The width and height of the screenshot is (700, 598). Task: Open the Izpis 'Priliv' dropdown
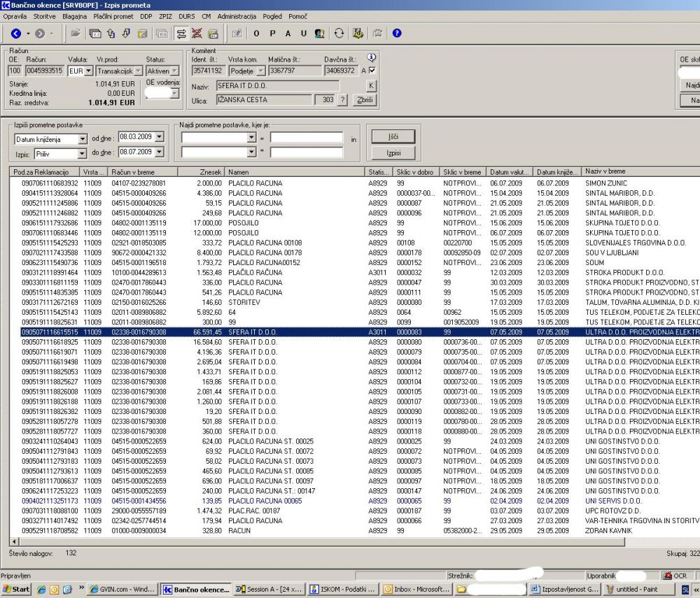83,153
